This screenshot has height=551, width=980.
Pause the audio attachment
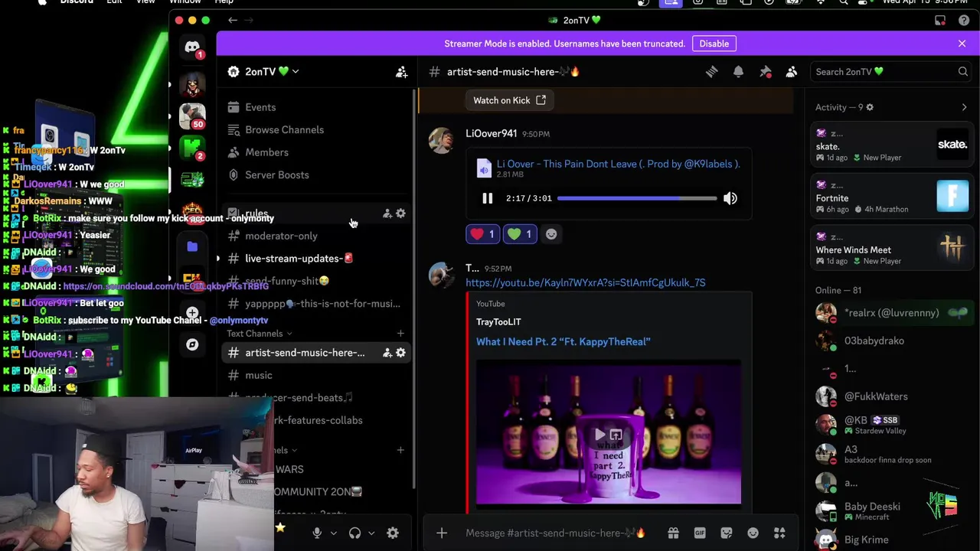click(488, 198)
